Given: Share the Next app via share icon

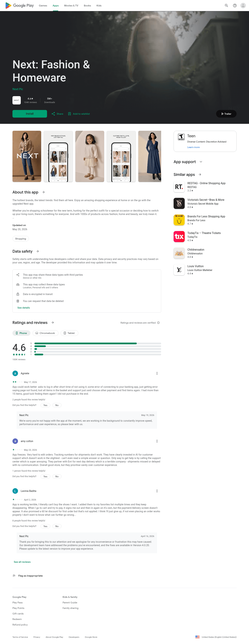Looking at the screenshot, I should coord(53,114).
